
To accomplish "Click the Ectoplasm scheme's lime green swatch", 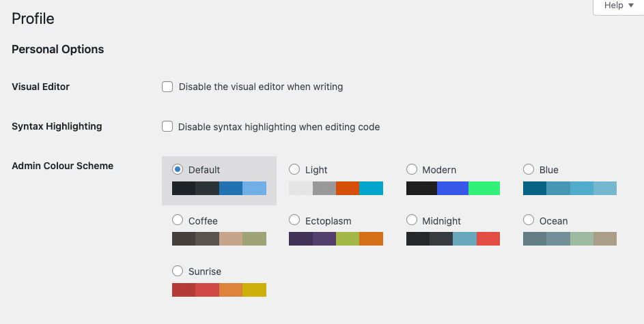I will 348,239.
